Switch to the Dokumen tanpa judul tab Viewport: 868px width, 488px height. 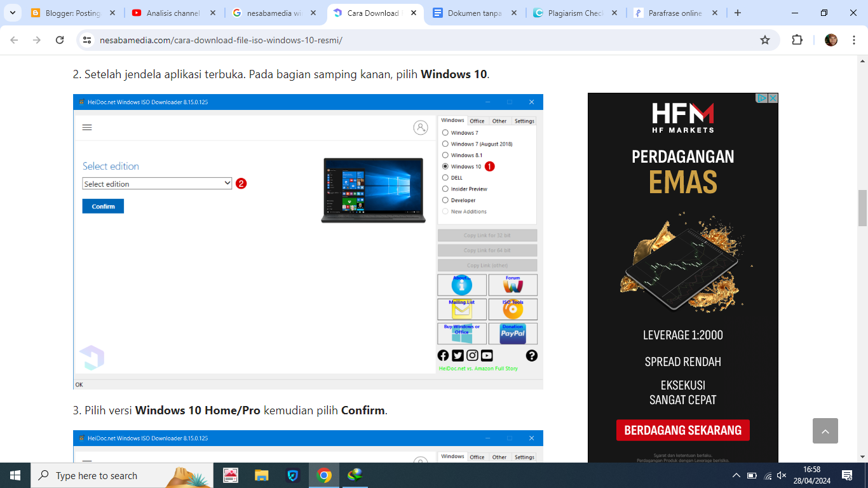475,13
